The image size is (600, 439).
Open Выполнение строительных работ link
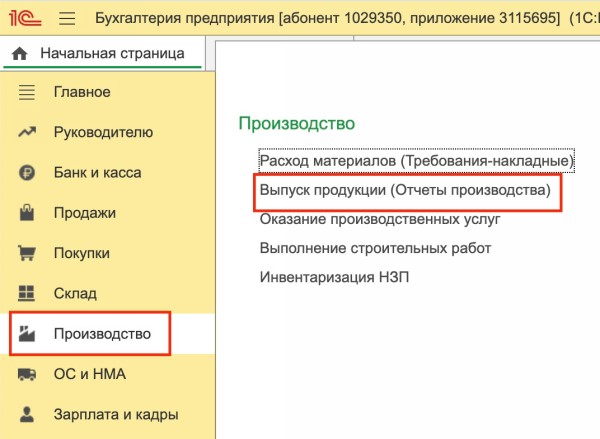coord(375,247)
